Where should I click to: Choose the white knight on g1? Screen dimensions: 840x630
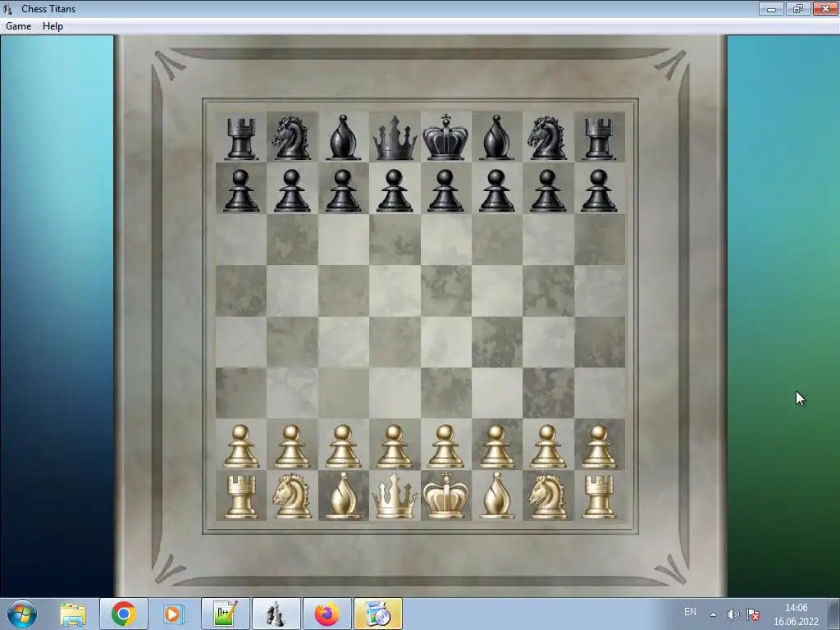click(547, 496)
